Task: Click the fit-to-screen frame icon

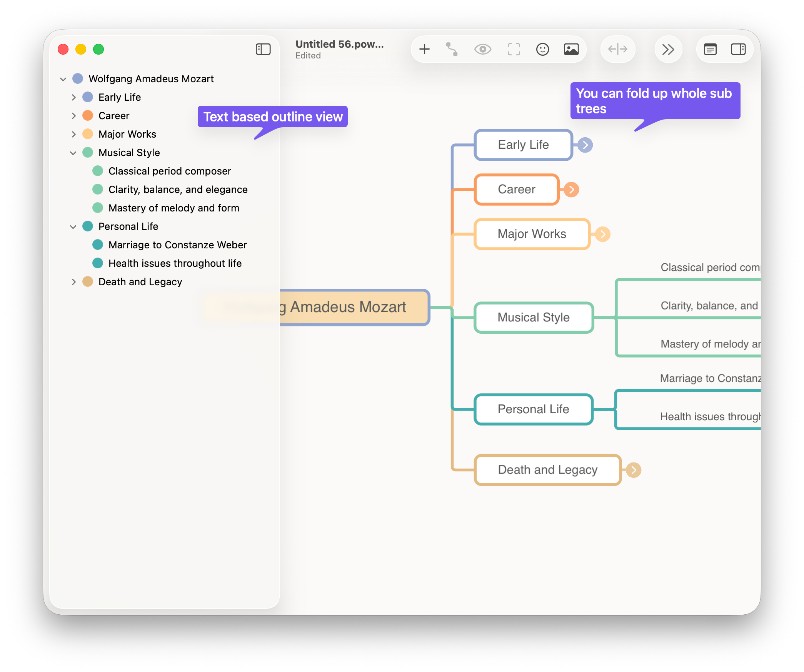Action: coord(514,49)
